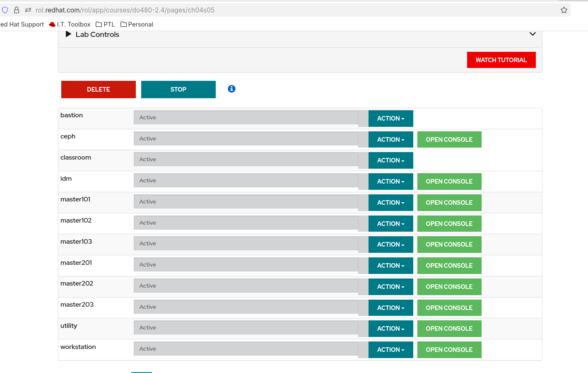Screen dimensions: 588x373
Task: Open the PTL bookmarks folder
Action: click(105, 24)
